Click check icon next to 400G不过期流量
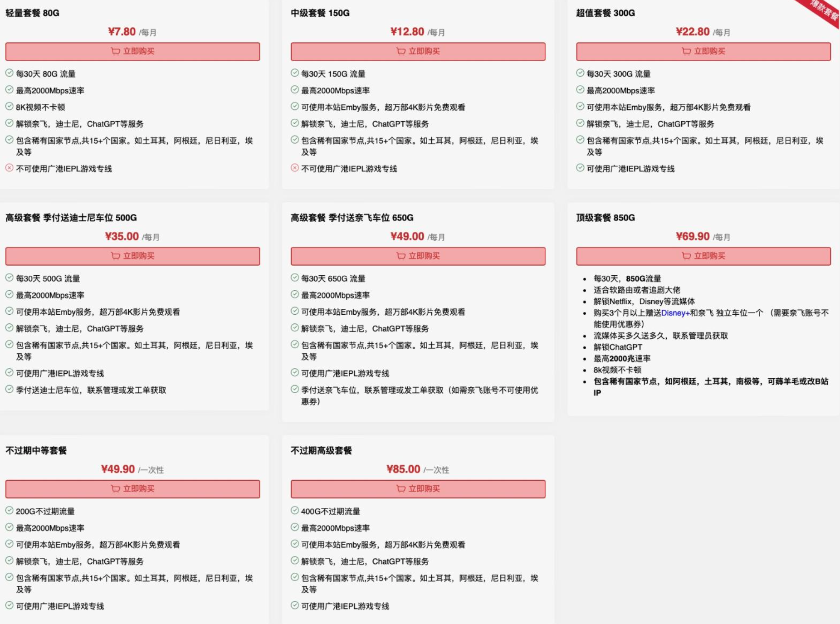 pos(294,511)
